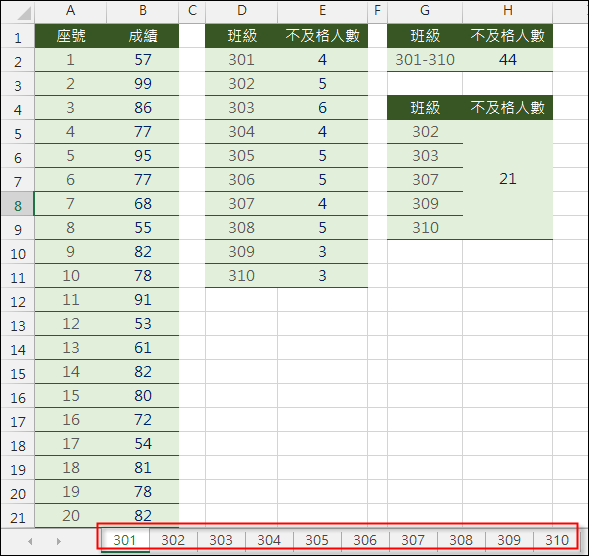Click class 301 in column D
The height and width of the screenshot is (556, 589).
[x=242, y=60]
